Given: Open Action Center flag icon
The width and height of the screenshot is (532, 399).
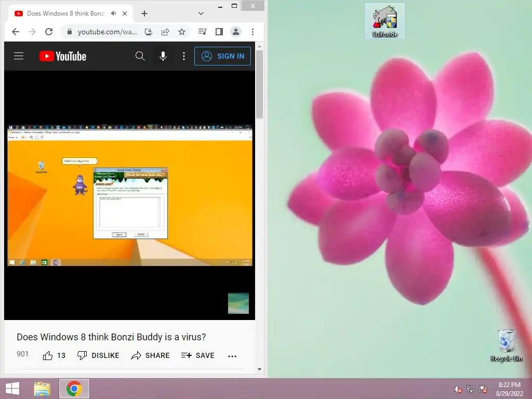Looking at the screenshot, I should 483,389.
